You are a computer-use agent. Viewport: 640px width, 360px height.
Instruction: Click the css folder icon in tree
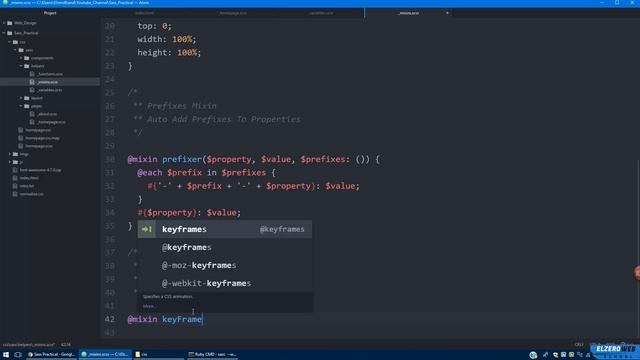16,42
